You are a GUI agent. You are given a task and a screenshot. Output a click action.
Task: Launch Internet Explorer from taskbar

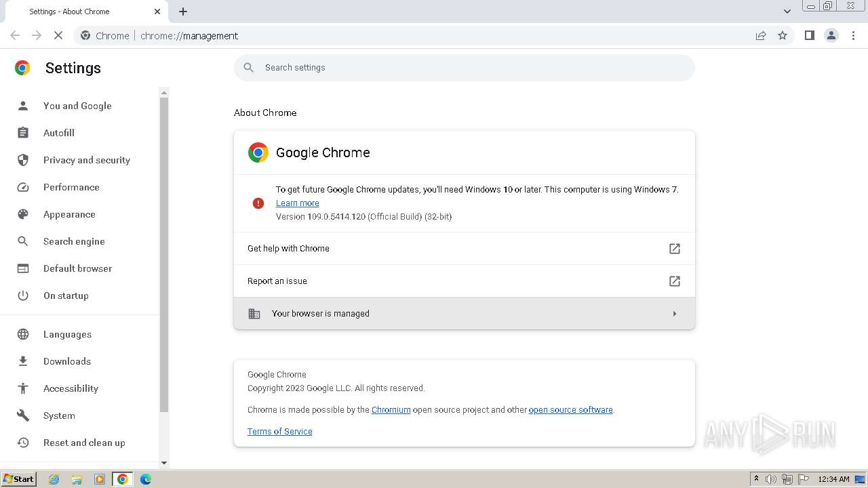pos(54,479)
